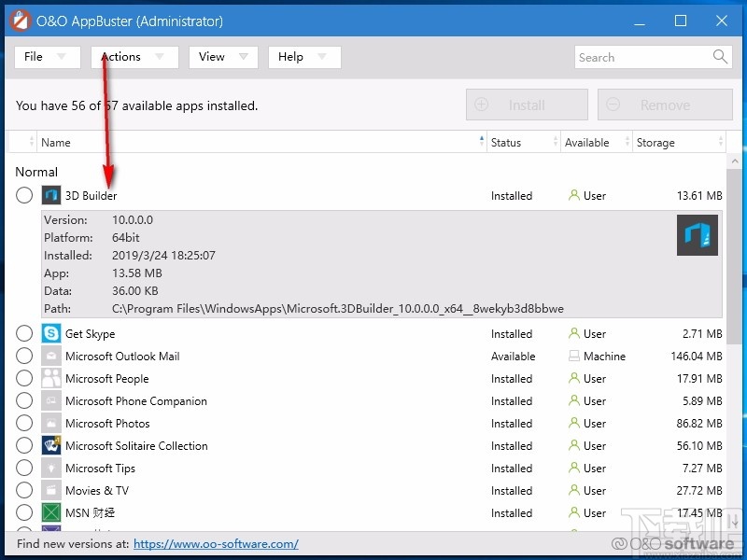Select the radio button next to 3D Builder
Screen dimensions: 747x560
[24, 195]
